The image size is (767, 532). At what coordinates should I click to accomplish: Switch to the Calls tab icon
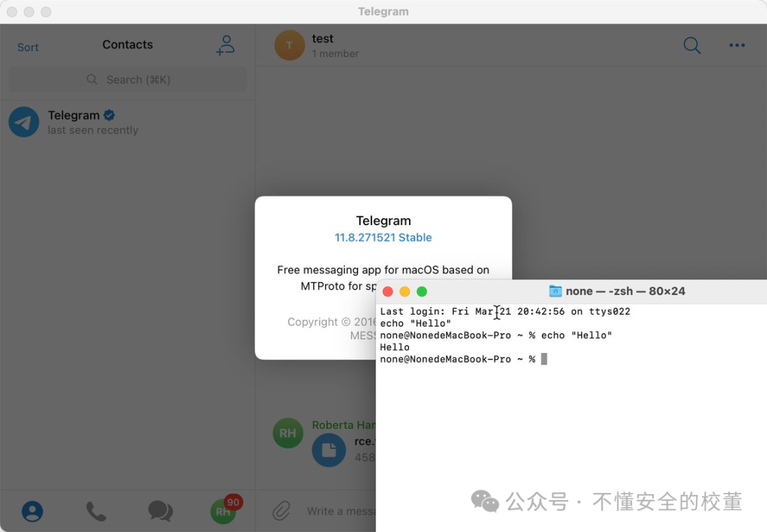[96, 511]
